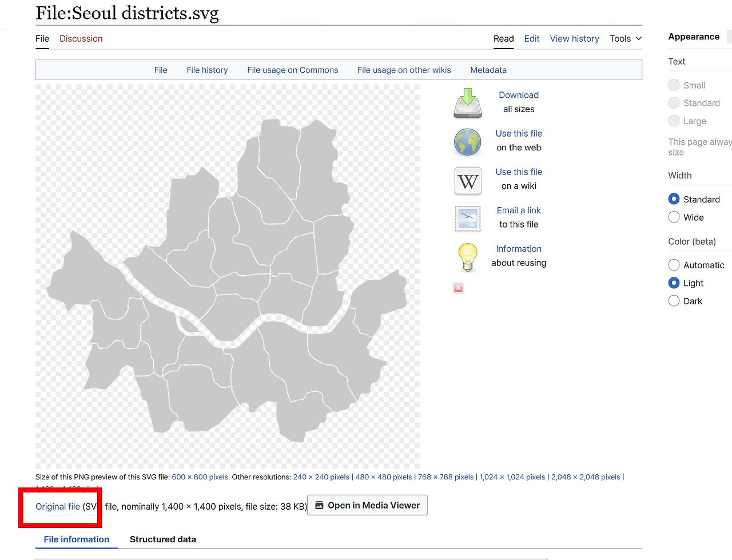Open the File tab
Image resolution: width=732 pixels, height=560 pixels.
click(x=42, y=38)
